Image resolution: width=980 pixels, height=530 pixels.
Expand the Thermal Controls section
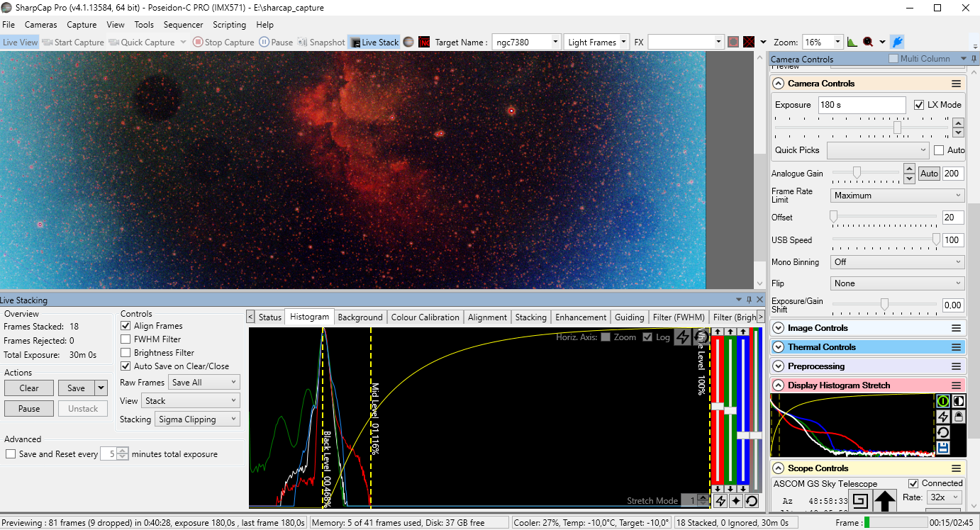pyautogui.click(x=779, y=347)
